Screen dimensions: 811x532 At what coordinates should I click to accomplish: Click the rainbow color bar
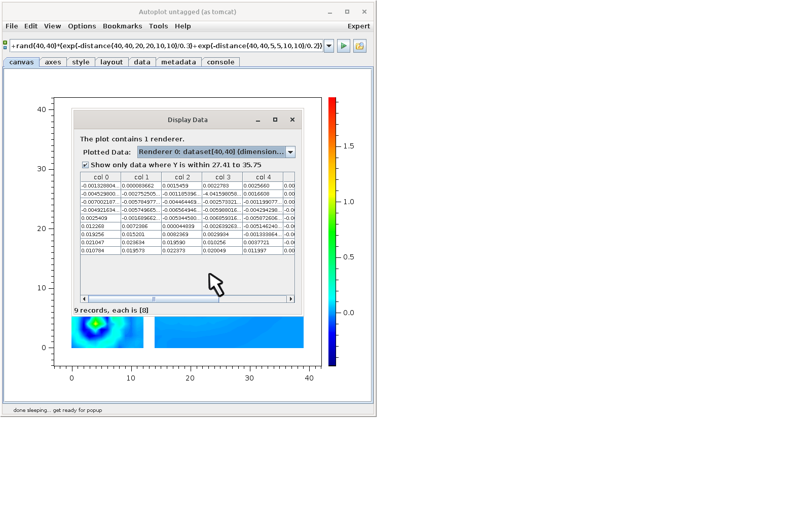(x=332, y=231)
